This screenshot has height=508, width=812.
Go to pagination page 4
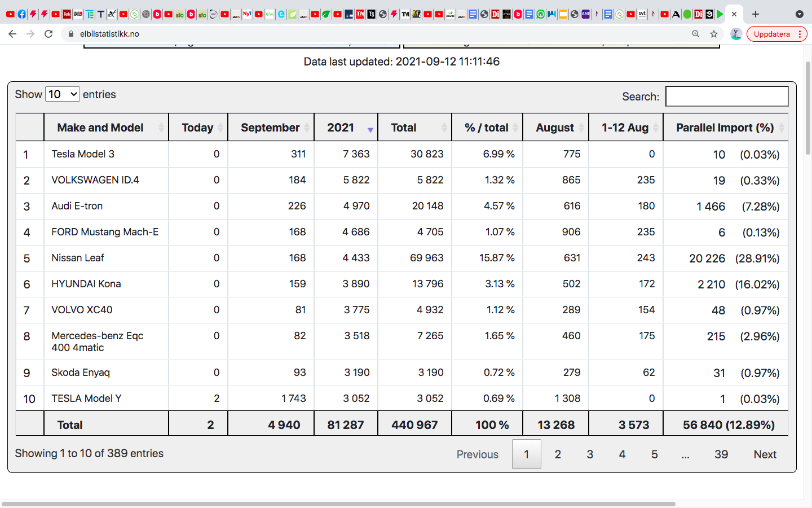click(x=623, y=454)
